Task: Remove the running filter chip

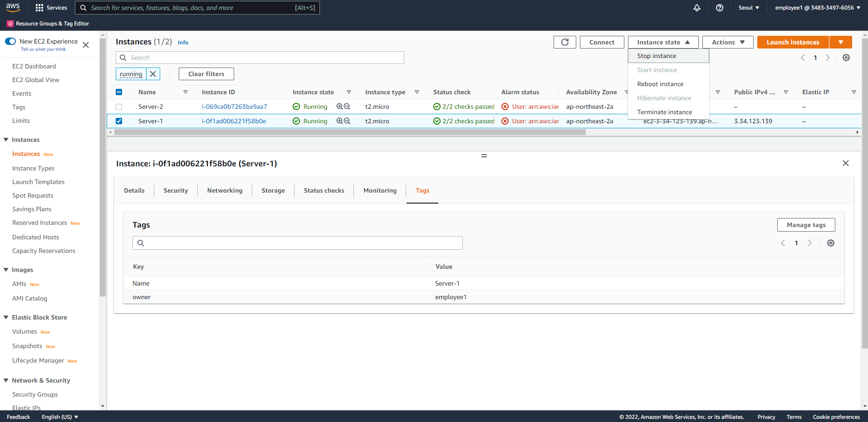Action: point(153,74)
